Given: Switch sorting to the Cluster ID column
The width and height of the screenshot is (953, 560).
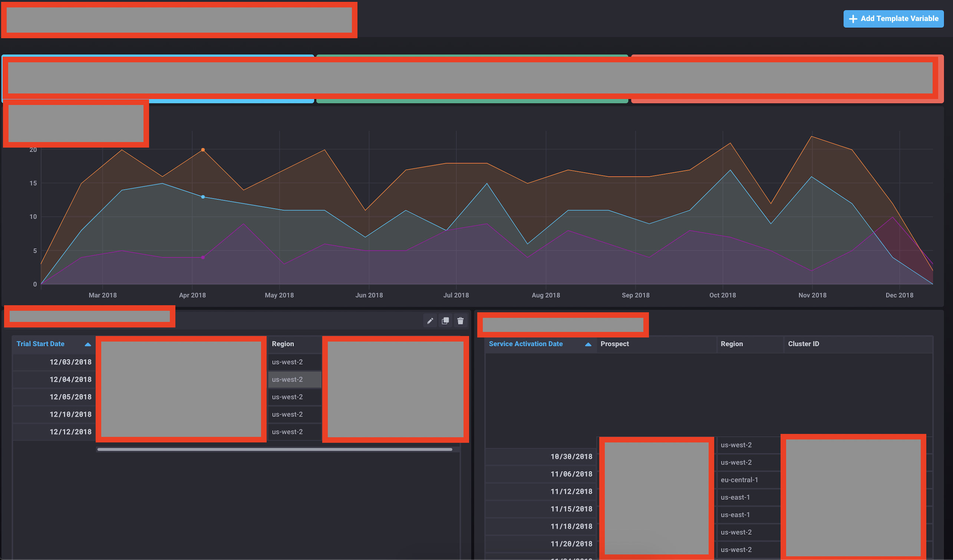Looking at the screenshot, I should (x=803, y=344).
